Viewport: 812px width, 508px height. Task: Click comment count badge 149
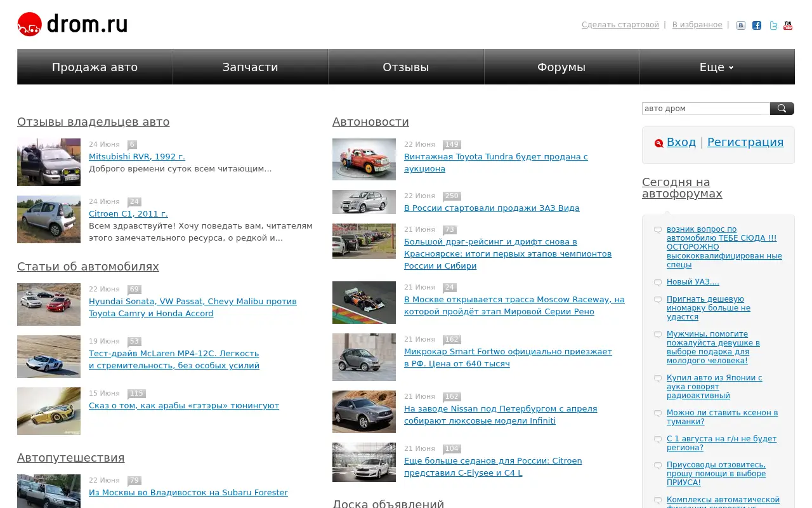[452, 145]
